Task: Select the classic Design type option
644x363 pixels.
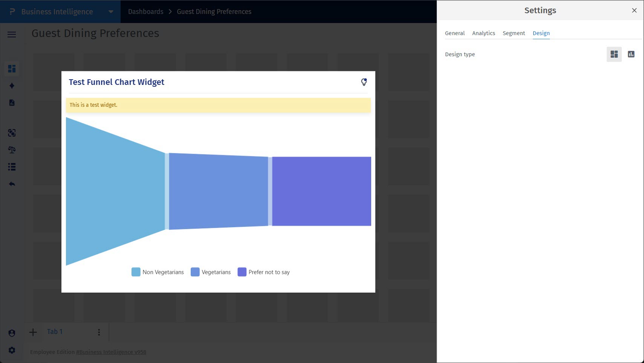Action: click(613, 54)
